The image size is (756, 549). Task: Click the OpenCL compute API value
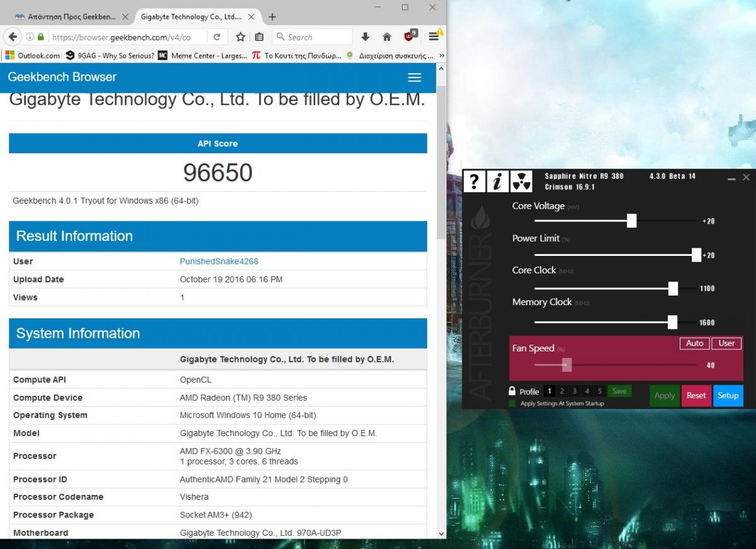click(x=196, y=380)
